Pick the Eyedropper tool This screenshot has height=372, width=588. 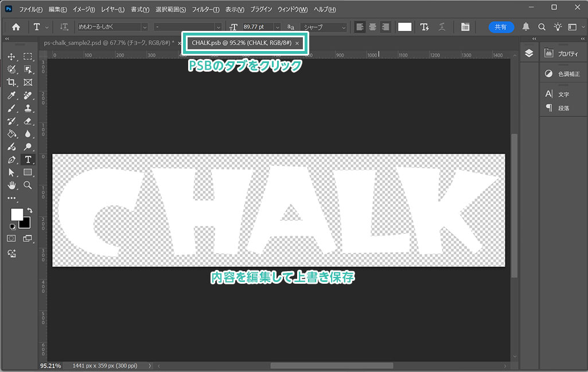coord(11,95)
